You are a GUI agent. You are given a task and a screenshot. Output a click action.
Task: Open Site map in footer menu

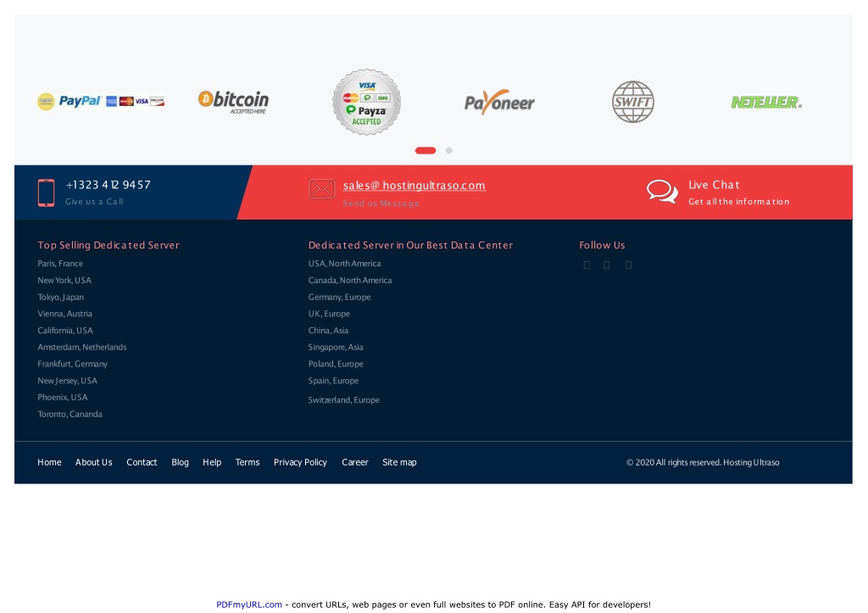[x=399, y=462]
